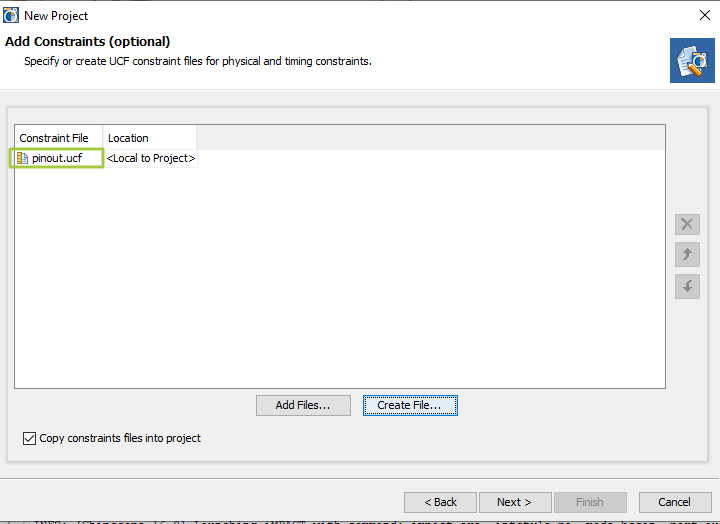Click the <Local to Project> location cell
This screenshot has width=720, height=524.
[x=151, y=158]
